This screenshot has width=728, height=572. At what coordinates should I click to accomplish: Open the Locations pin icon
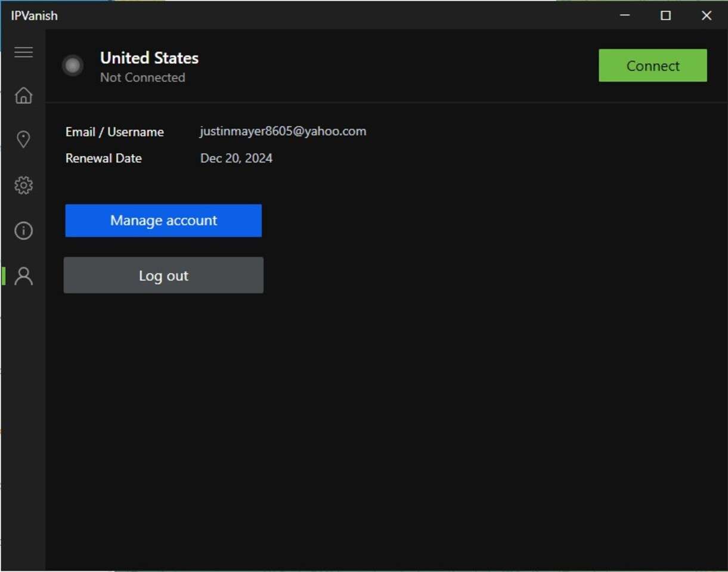coord(23,139)
